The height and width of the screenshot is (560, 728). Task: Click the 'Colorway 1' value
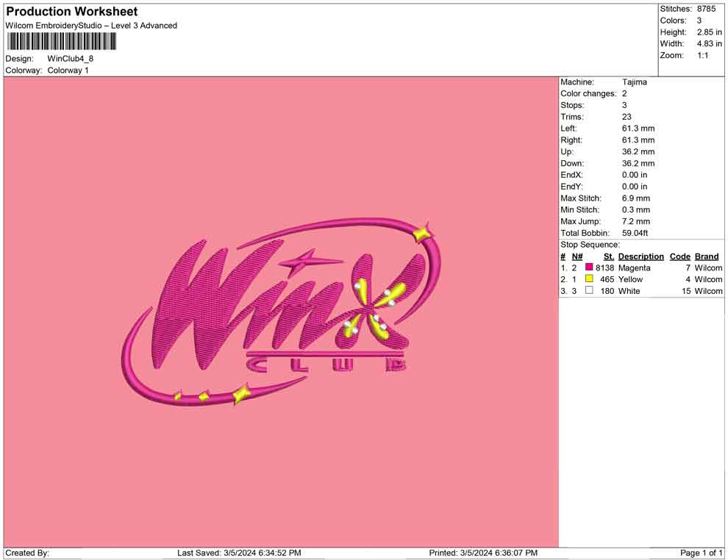pos(68,71)
